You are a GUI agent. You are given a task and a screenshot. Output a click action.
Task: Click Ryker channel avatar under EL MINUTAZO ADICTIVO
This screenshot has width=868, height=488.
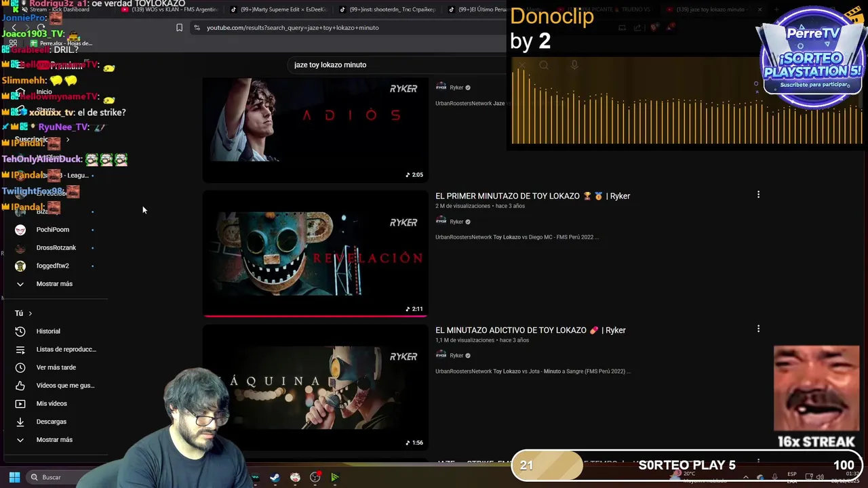[x=441, y=355]
